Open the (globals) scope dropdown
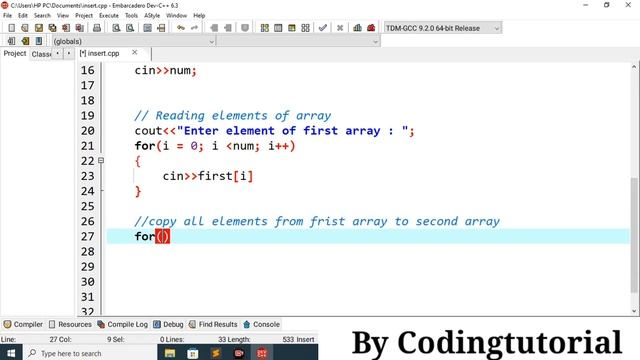 133,41
